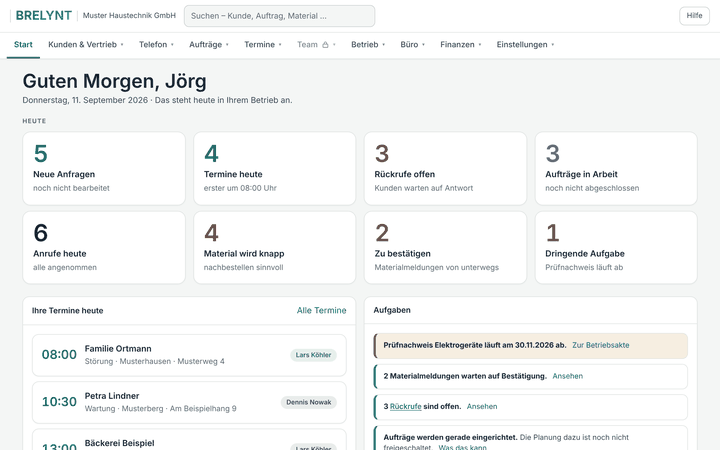
Task: Open the Termine dropdown menu
Action: coord(263,45)
